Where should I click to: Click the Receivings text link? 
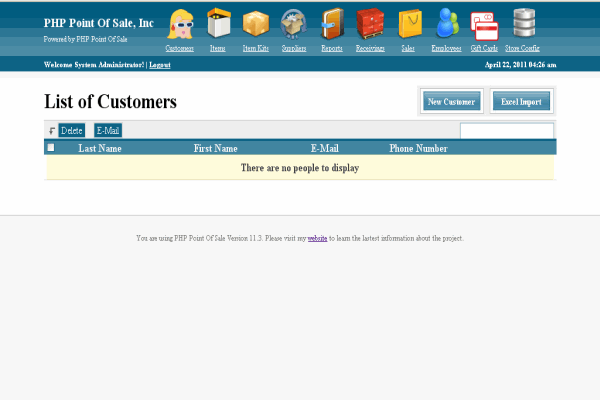pyautogui.click(x=370, y=48)
